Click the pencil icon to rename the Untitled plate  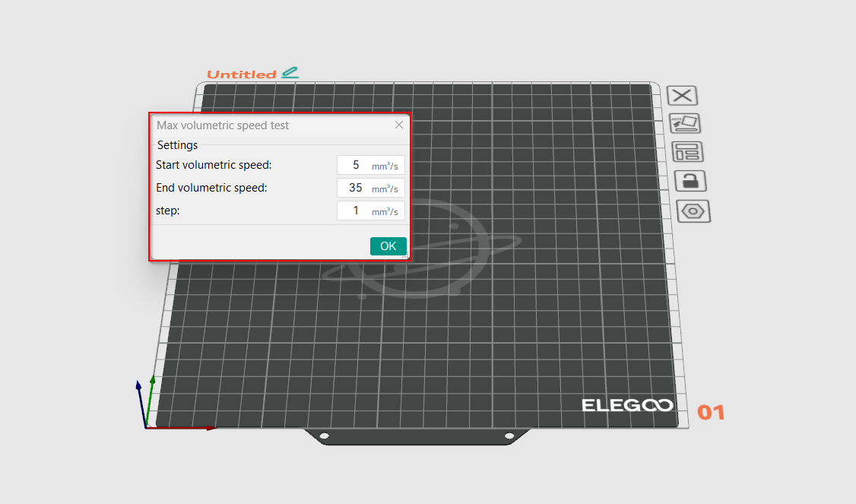coord(290,73)
